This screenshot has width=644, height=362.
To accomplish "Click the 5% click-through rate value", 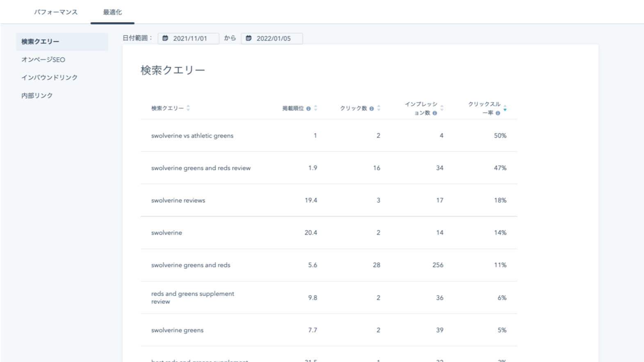I will (x=502, y=330).
